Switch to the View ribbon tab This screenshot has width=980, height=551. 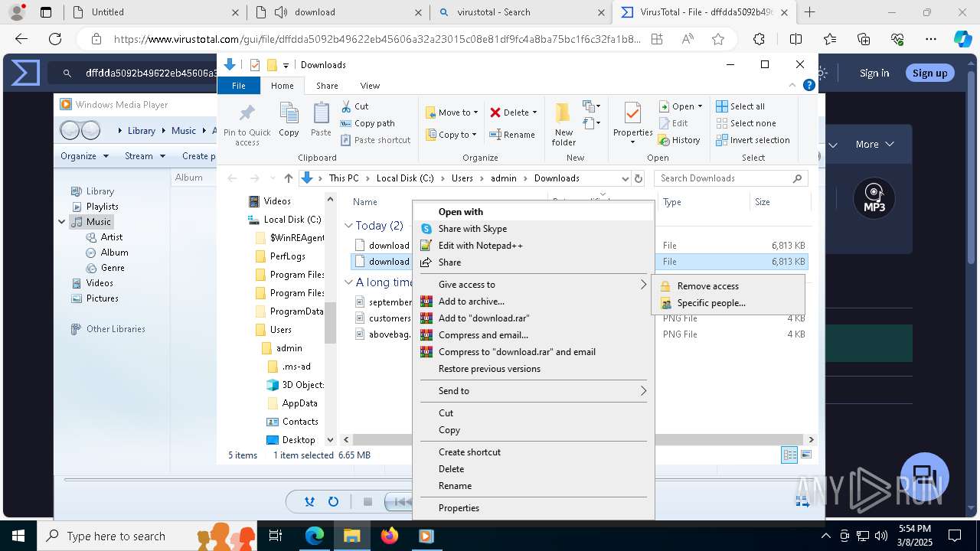point(370,86)
